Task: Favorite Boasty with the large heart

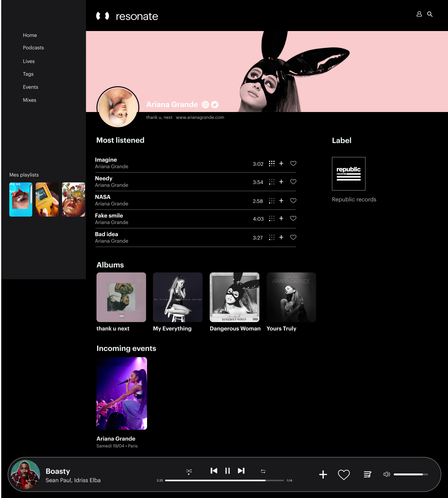Action: pyautogui.click(x=344, y=474)
